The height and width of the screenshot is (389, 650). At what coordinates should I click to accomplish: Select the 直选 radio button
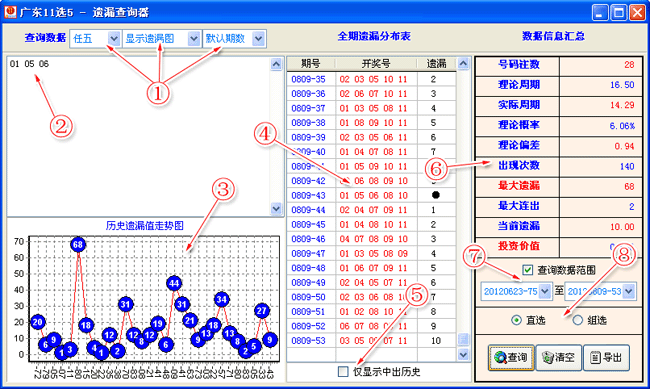coord(516,320)
